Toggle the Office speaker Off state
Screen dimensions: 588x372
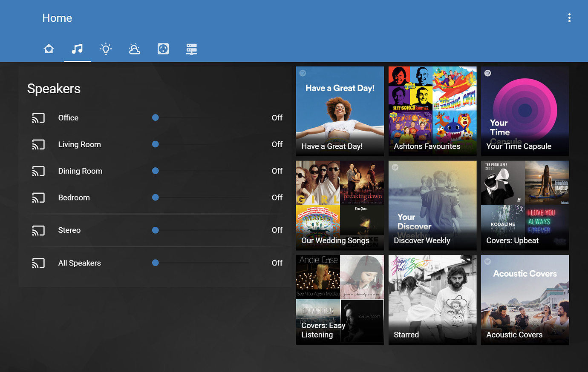pos(277,118)
